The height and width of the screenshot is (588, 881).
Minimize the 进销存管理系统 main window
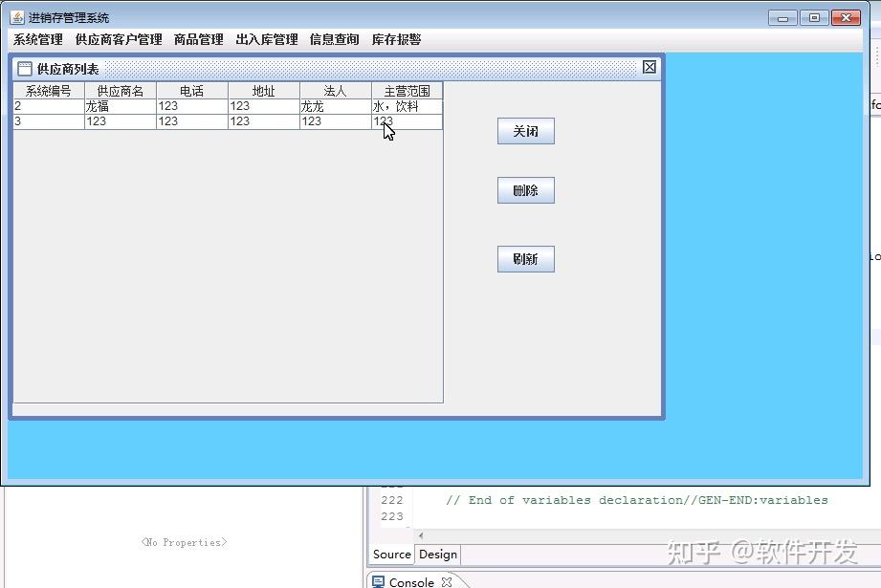[781, 16]
